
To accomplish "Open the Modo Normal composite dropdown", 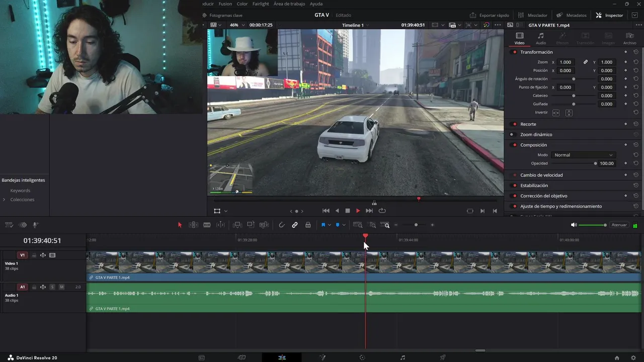I will (583, 155).
